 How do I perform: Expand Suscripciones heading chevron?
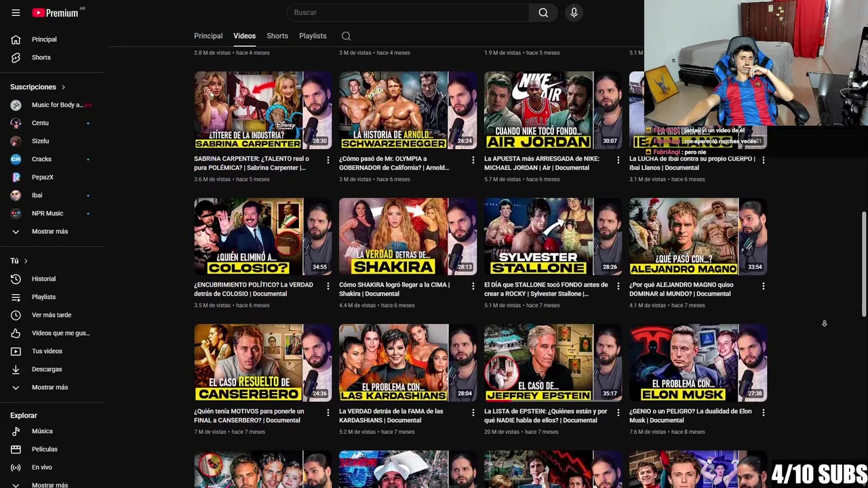(64, 87)
